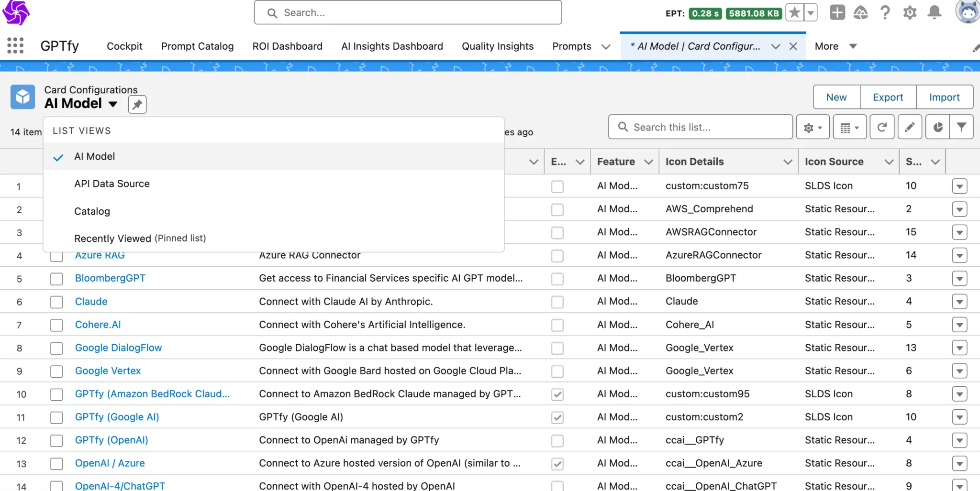Expand AI Model tab chevron menu
The width and height of the screenshot is (980, 491).
pyautogui.click(x=776, y=46)
